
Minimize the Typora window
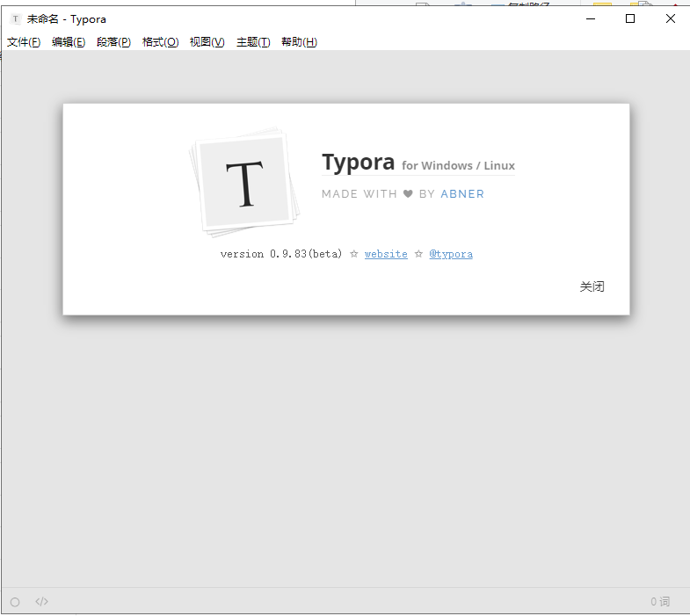[589, 18]
